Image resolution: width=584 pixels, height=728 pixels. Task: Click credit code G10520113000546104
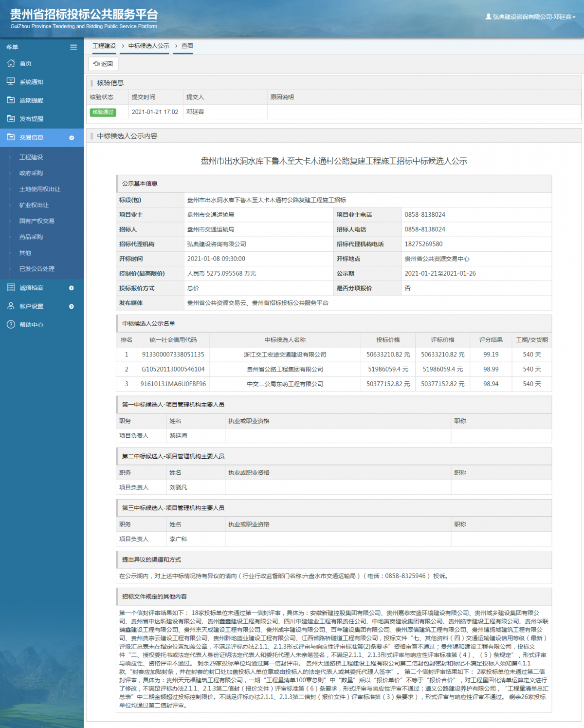click(x=173, y=369)
